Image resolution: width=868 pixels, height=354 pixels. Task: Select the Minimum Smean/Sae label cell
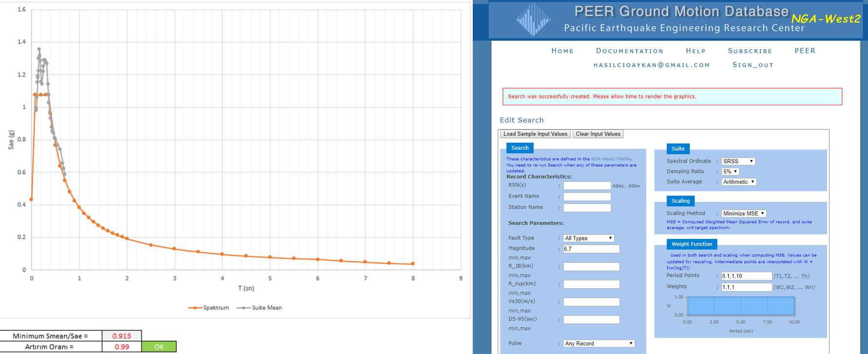[x=51, y=336]
